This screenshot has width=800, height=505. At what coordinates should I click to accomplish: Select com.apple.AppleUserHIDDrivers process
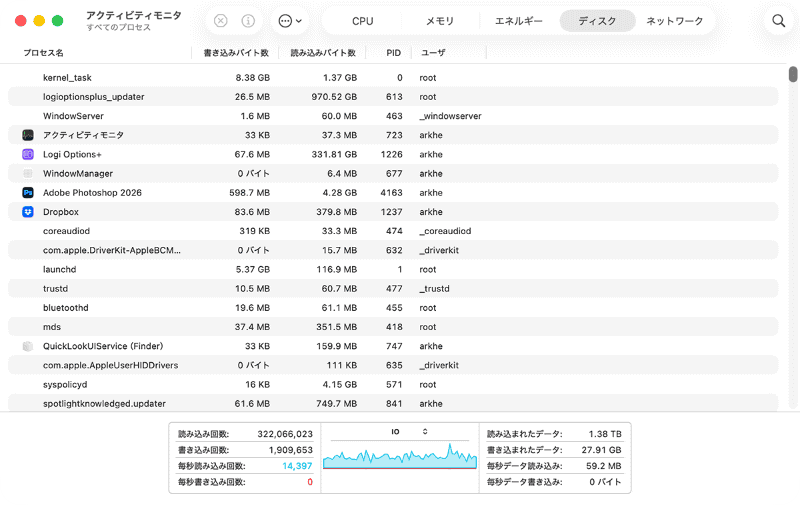pyautogui.click(x=393, y=365)
